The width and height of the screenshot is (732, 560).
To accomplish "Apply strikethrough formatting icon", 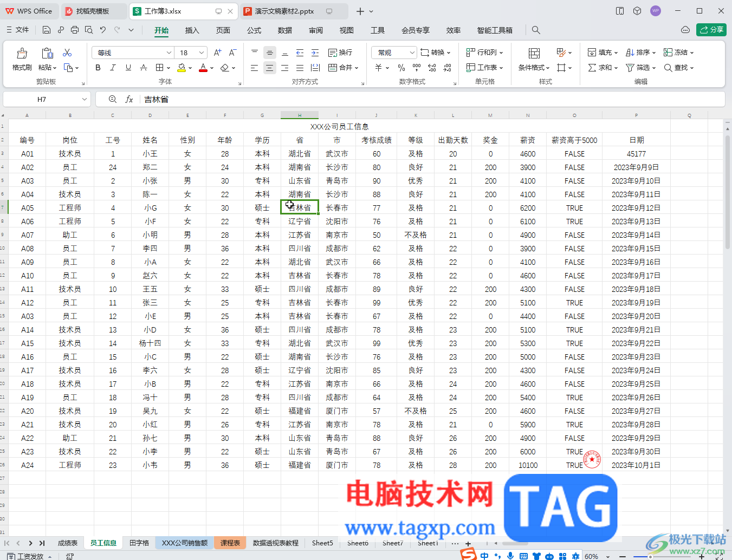I will 144,68.
